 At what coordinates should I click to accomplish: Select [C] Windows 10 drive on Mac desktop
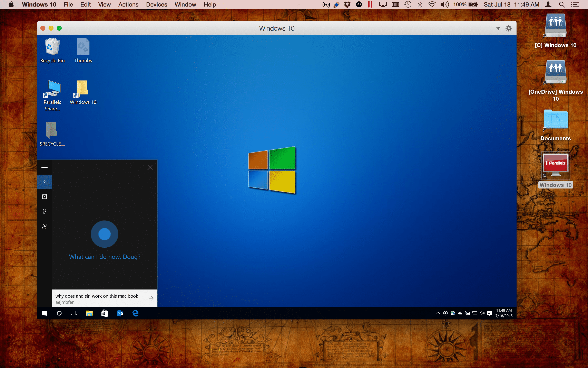pyautogui.click(x=556, y=31)
